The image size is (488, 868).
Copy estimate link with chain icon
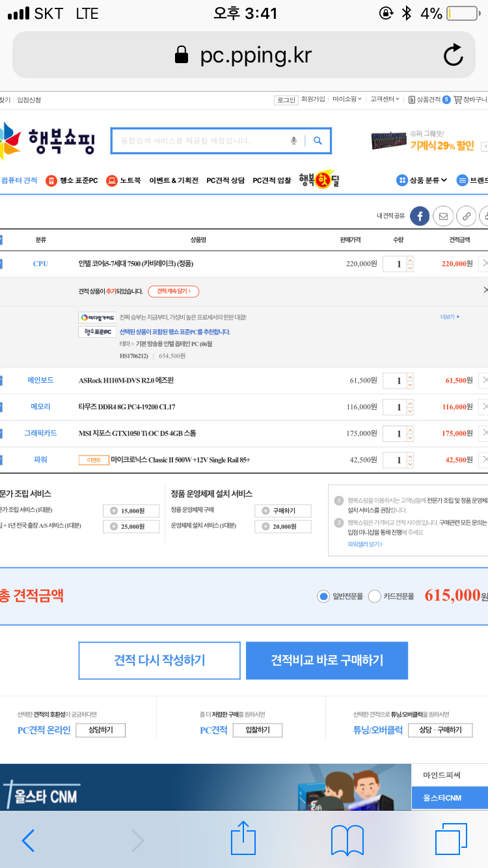tap(466, 215)
